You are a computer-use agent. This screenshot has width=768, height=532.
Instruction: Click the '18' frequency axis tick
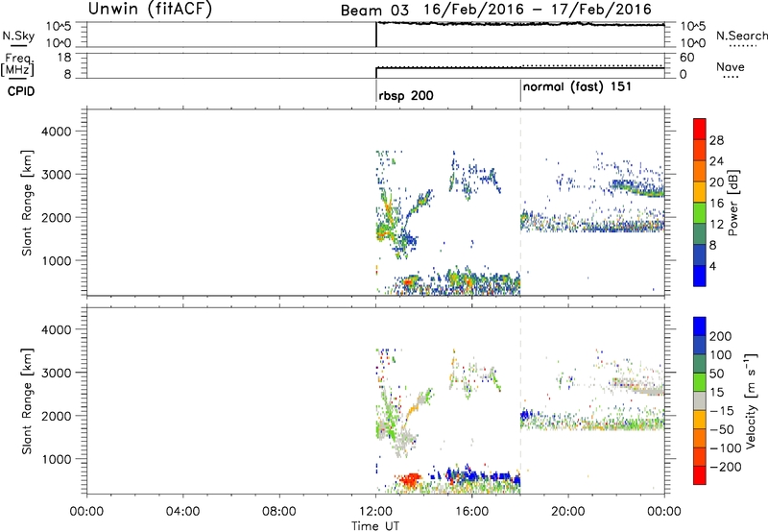(64, 57)
